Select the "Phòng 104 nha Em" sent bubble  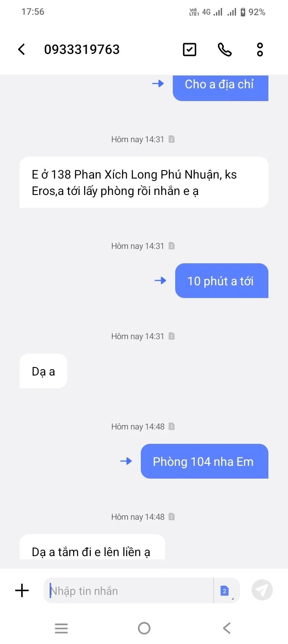point(204,461)
